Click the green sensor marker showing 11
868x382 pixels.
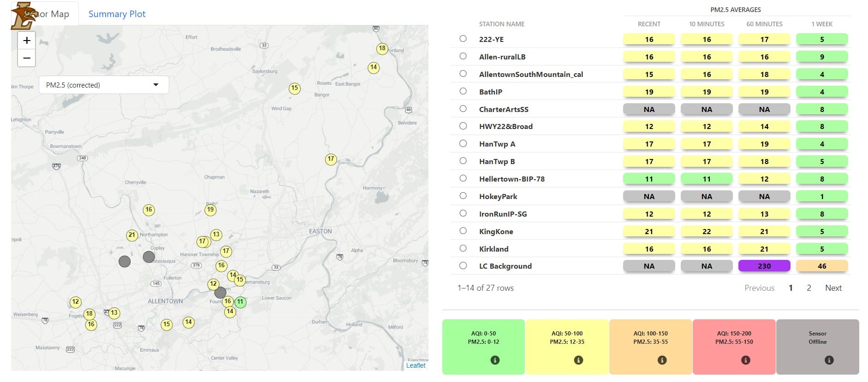(x=240, y=302)
